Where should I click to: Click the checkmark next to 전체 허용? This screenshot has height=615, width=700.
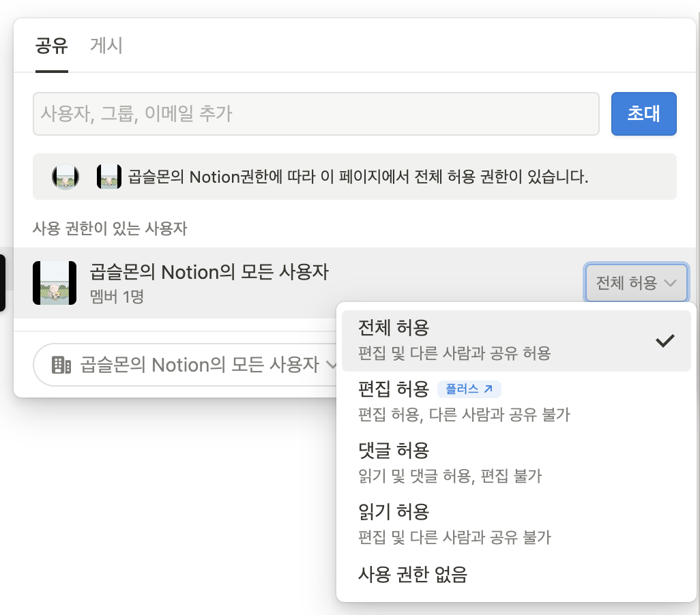(x=665, y=341)
